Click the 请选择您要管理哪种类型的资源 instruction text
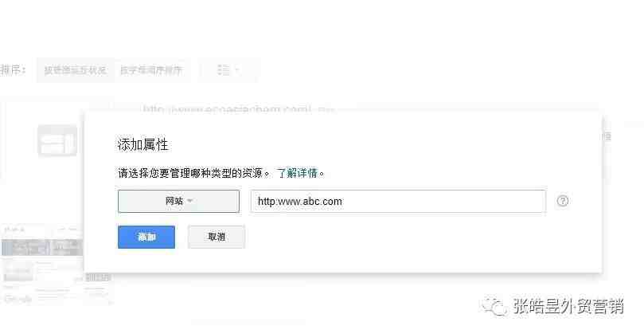This screenshot has width=644, height=334. (x=190, y=173)
